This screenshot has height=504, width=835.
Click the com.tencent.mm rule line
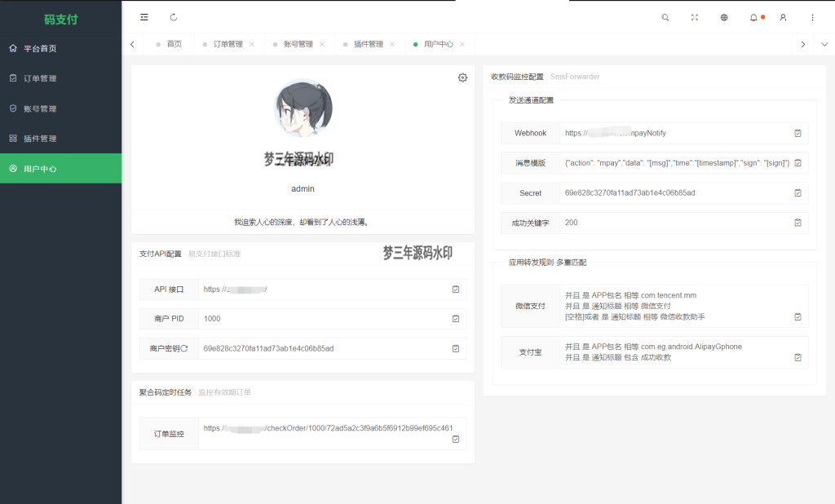630,295
